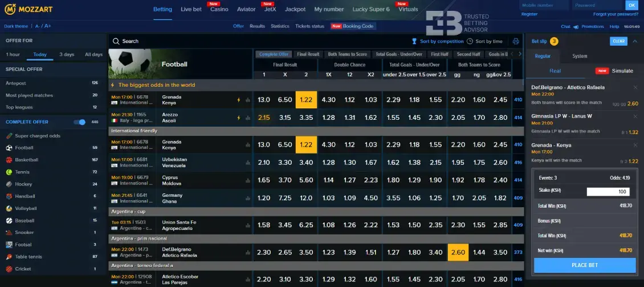The height and width of the screenshot is (287, 644).
Task: Click the search magnifier icon
Action: [116, 41]
